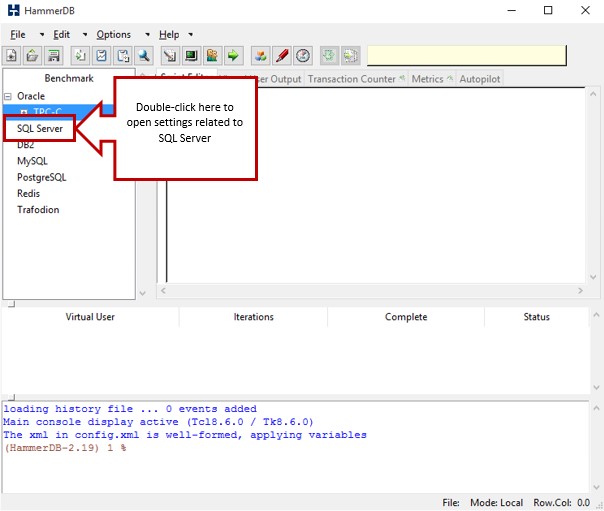This screenshot has height=511, width=604.
Task: Click the Test Tcl script icon
Action: (x=169, y=56)
